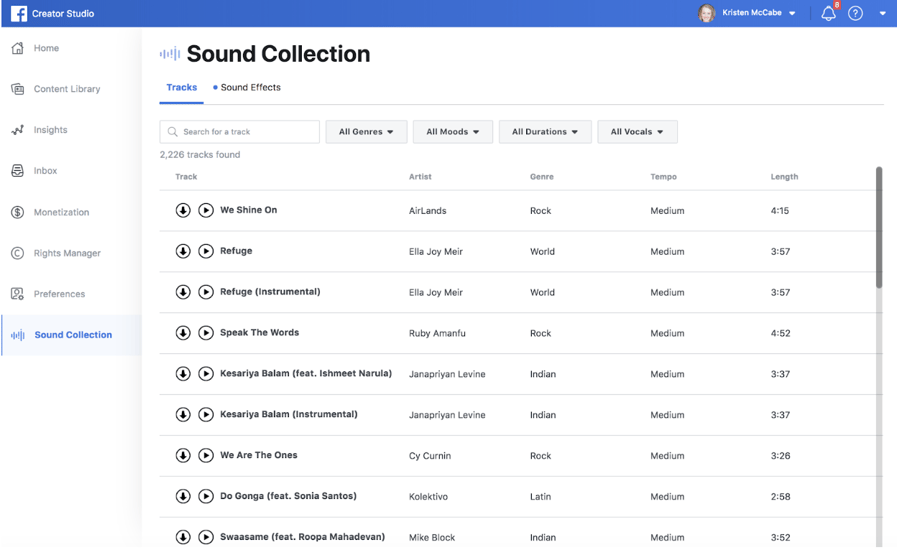Expand the All Moods dropdown
This screenshot has width=897, height=550.
click(x=453, y=132)
